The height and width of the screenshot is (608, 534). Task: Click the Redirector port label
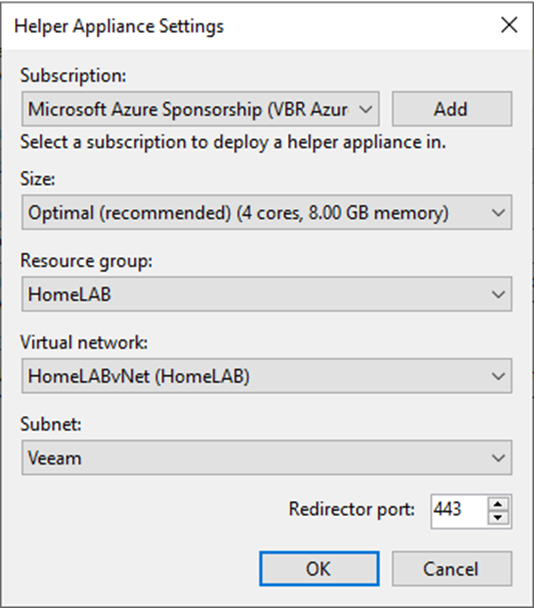click(x=352, y=509)
